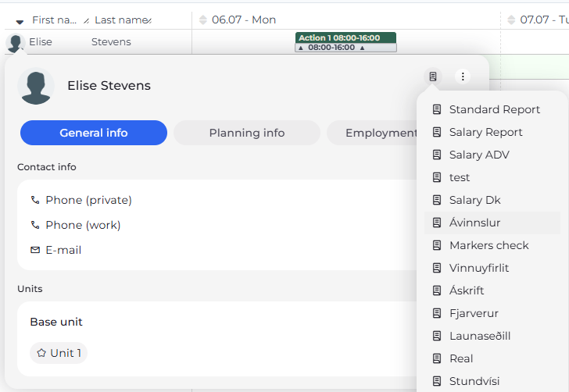Open the Real report

(492, 358)
